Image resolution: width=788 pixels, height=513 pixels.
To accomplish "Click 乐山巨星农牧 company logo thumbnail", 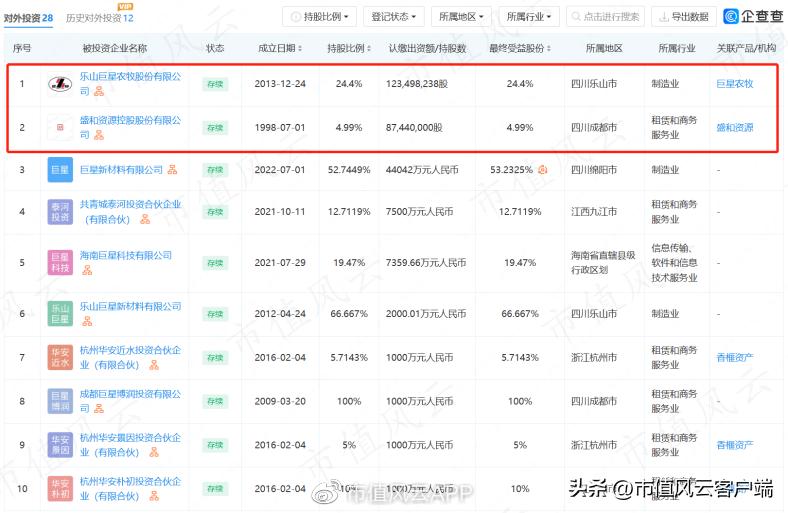I will pyautogui.click(x=60, y=83).
